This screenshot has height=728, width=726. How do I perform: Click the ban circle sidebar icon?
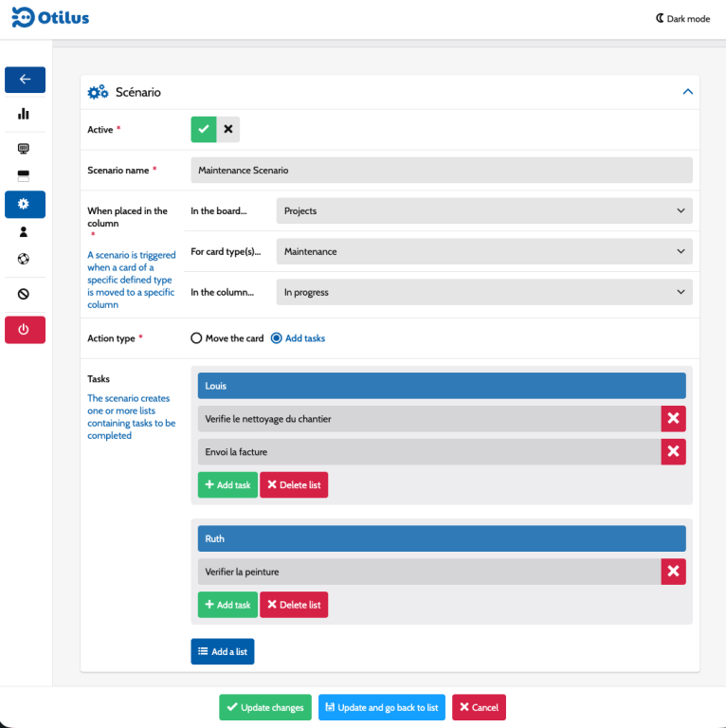pyautogui.click(x=23, y=294)
